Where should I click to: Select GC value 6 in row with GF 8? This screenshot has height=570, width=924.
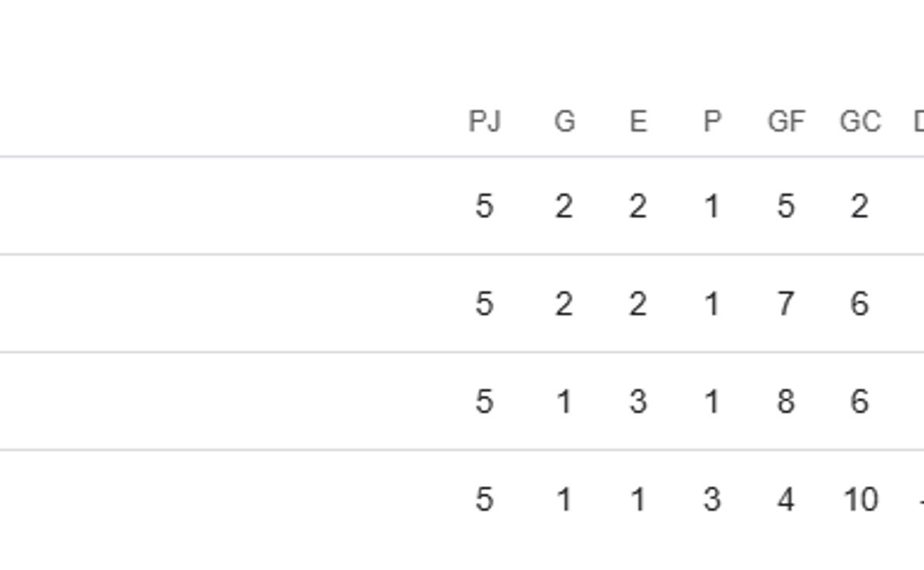[860, 402]
